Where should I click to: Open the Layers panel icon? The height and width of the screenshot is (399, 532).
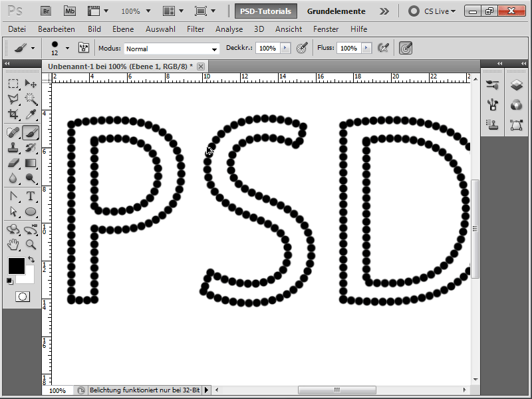[517, 85]
